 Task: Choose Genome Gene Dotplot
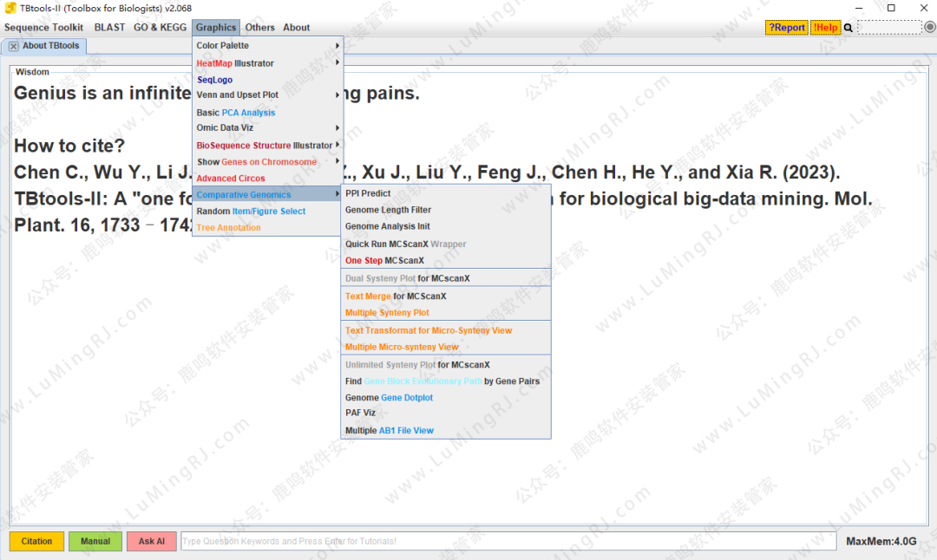pos(446,398)
